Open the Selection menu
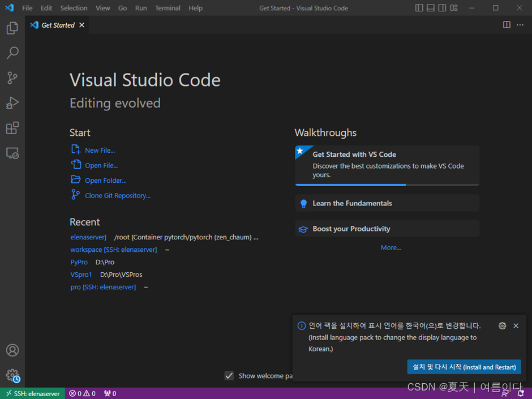 coord(74,8)
